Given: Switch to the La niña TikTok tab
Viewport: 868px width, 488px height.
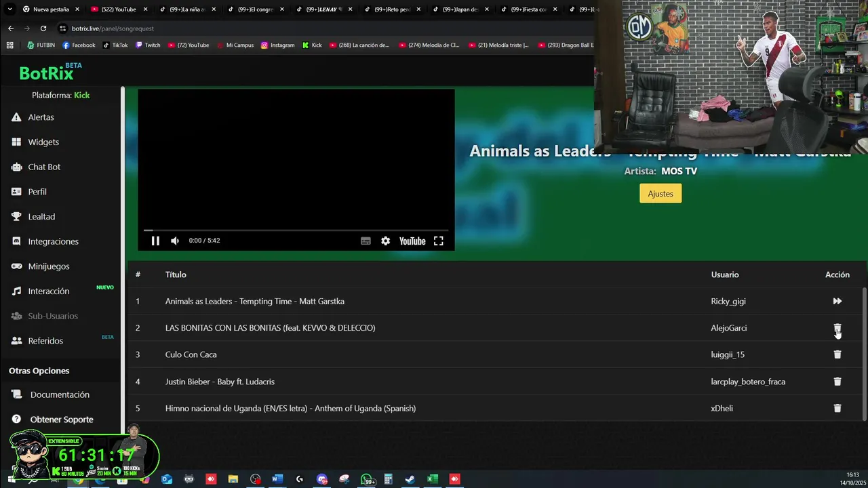Looking at the screenshot, I should [x=187, y=9].
